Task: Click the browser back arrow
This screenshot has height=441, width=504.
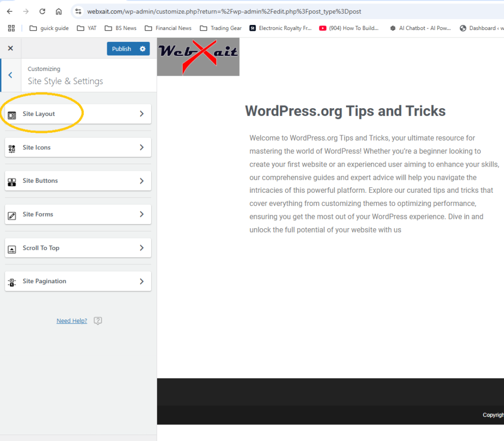Action: point(10,12)
